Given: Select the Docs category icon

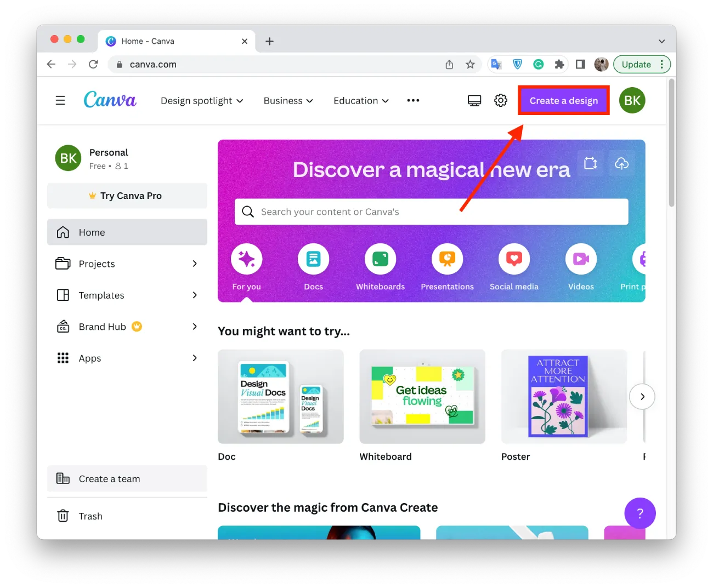Looking at the screenshot, I should tap(314, 259).
